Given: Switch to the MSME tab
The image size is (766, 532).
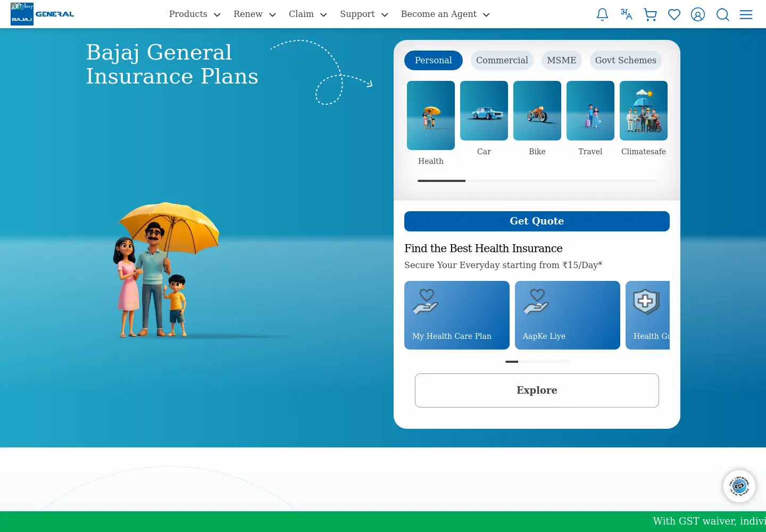Looking at the screenshot, I should pyautogui.click(x=562, y=60).
